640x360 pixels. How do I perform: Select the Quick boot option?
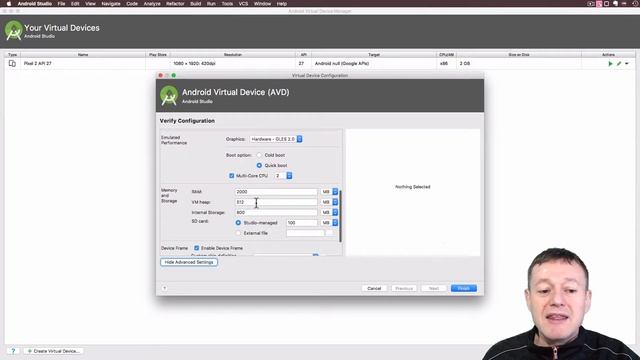(x=259, y=165)
